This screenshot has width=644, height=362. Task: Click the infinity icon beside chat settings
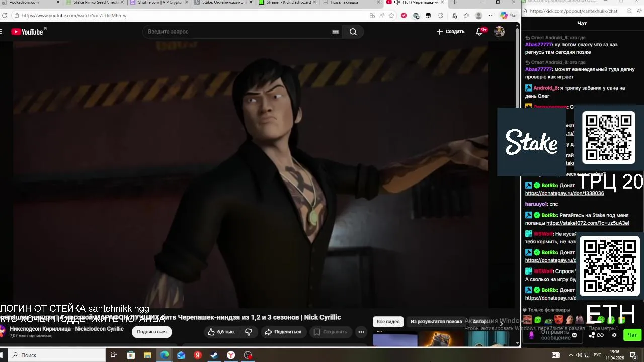click(x=600, y=335)
